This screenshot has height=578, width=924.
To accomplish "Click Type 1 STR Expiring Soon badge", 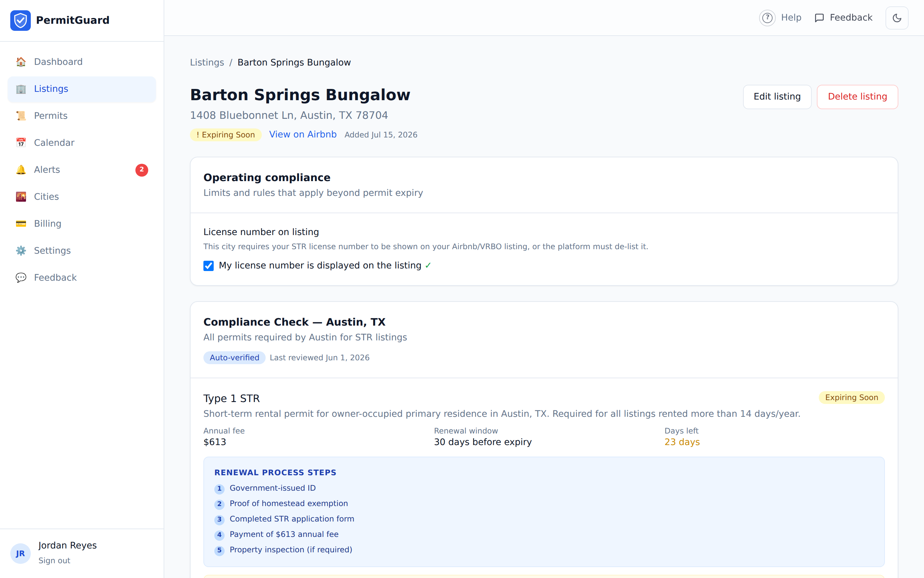I will 851,398.
